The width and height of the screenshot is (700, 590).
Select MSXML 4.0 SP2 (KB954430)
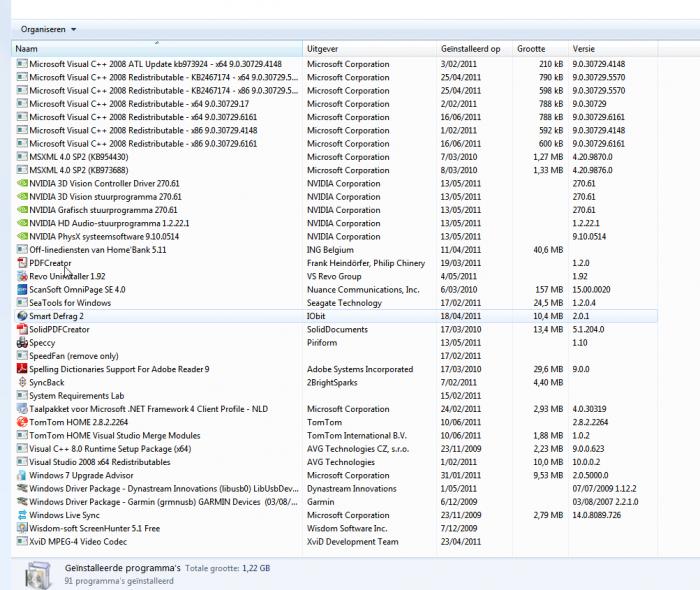tap(336, 157)
